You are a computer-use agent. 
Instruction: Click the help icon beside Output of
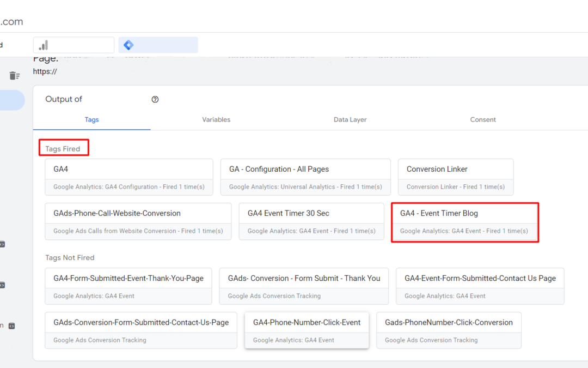coord(155,99)
